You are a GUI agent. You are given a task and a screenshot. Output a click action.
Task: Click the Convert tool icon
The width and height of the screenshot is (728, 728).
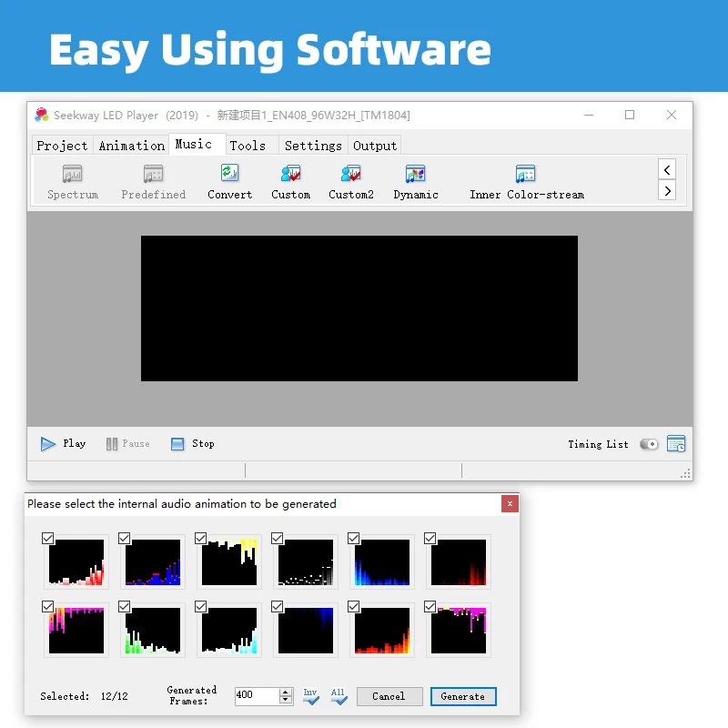[230, 173]
